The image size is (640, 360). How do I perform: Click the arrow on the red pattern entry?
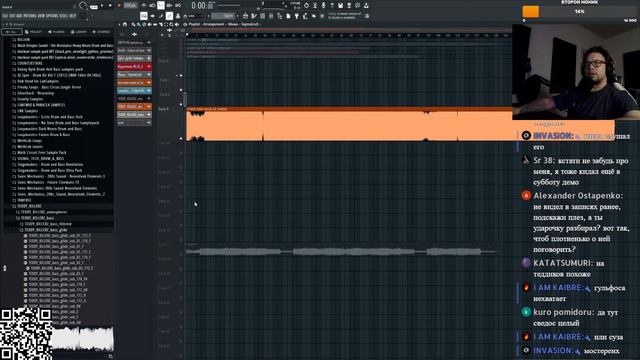coord(149,66)
